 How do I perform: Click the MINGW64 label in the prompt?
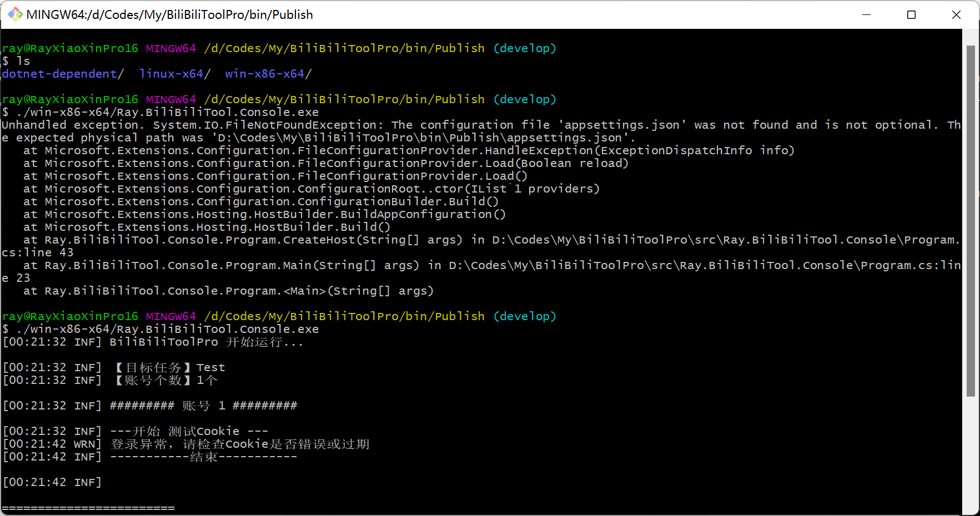click(170, 48)
